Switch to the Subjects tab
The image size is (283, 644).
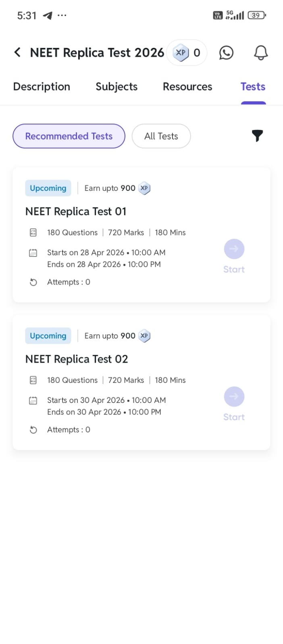117,87
